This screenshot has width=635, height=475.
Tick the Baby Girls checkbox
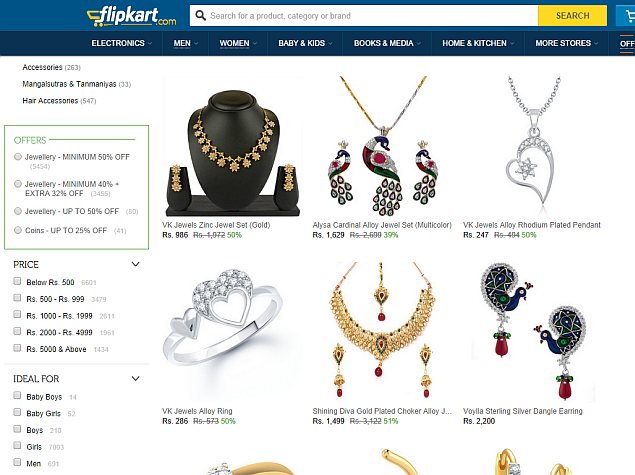pyautogui.click(x=17, y=413)
